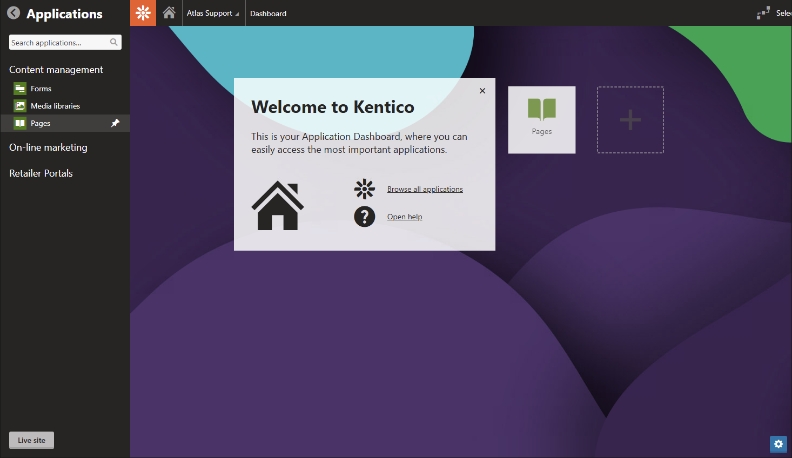The image size is (792, 458).
Task: Open the Pages tile on dashboard
Action: tap(541, 119)
